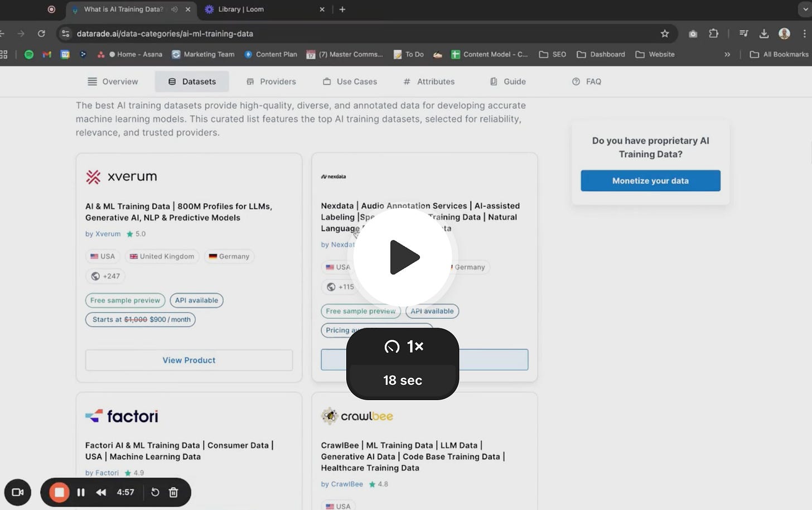Switch to the Overview tab
The width and height of the screenshot is (812, 510).
(113, 81)
